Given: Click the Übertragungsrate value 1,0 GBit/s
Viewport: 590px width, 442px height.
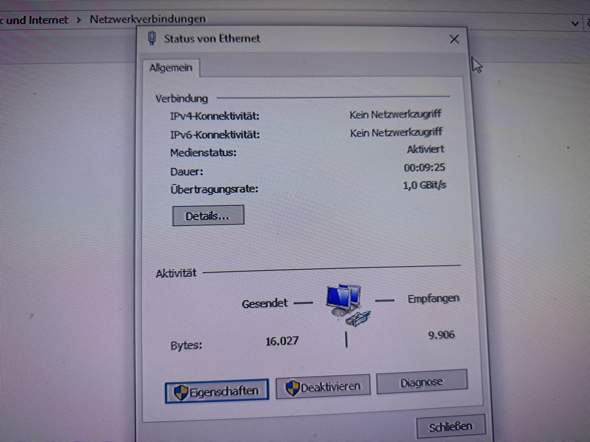Looking at the screenshot, I should coord(424,185).
